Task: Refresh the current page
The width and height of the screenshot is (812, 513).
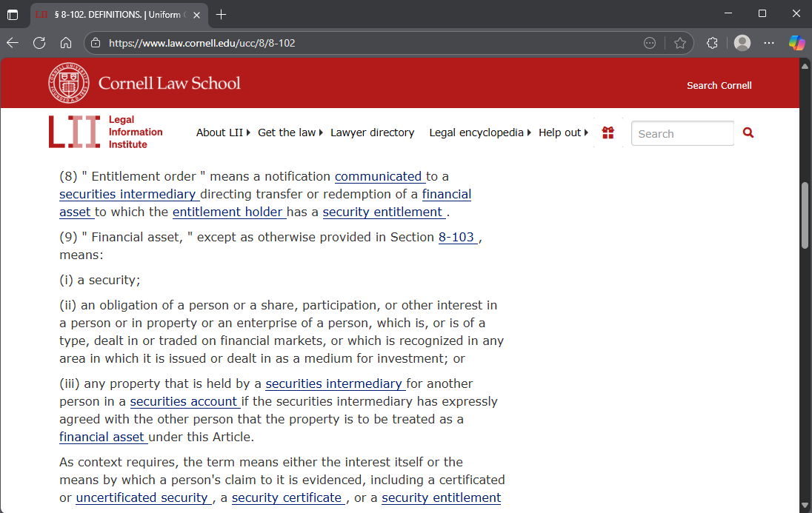Action: pos(39,43)
